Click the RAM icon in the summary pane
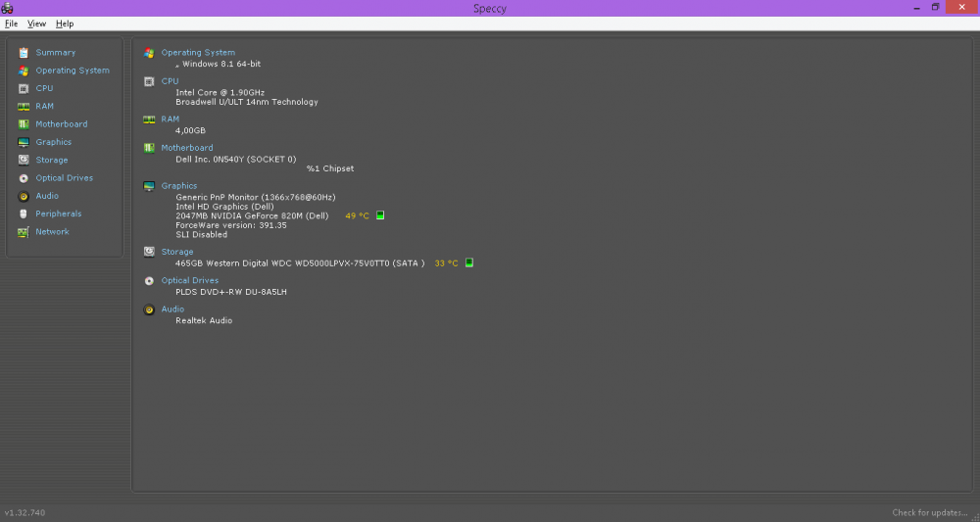Image resolution: width=980 pixels, height=522 pixels. (149, 119)
